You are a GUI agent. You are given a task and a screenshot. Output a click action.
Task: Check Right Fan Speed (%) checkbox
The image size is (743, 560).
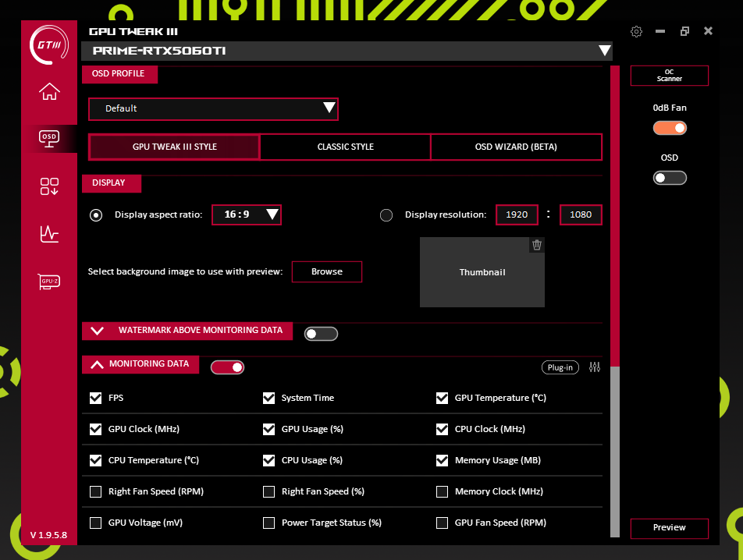tap(268, 491)
